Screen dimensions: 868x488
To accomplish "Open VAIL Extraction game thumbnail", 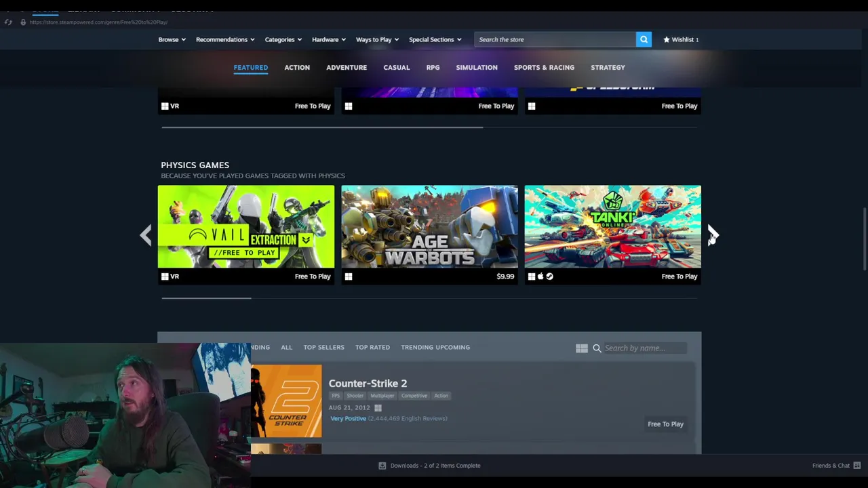I will point(246,226).
